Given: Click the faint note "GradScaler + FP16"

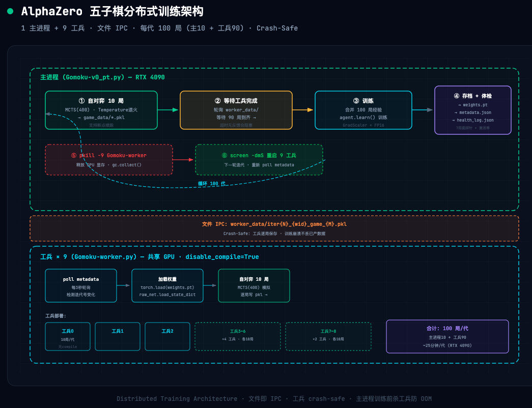Looking at the screenshot, I should [x=363, y=125].
